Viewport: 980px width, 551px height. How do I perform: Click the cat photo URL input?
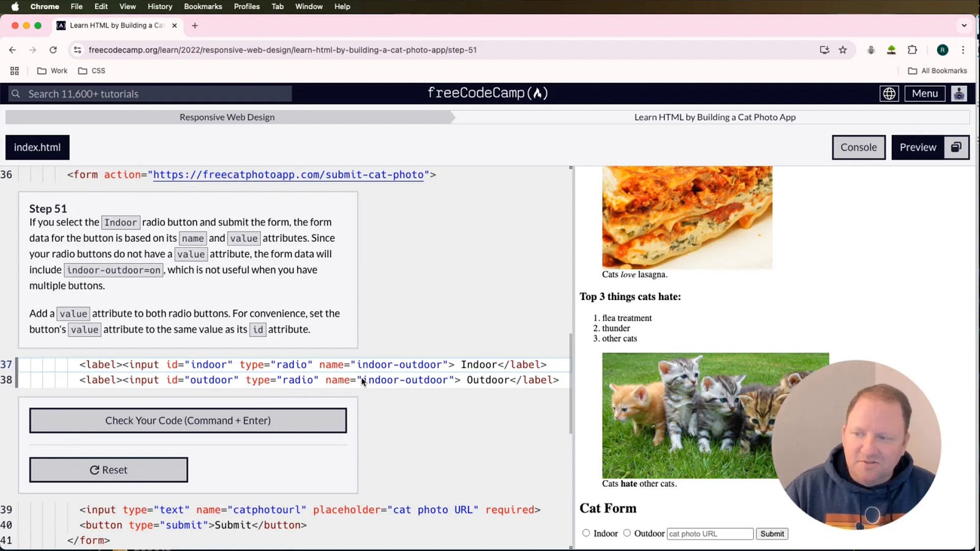710,534
